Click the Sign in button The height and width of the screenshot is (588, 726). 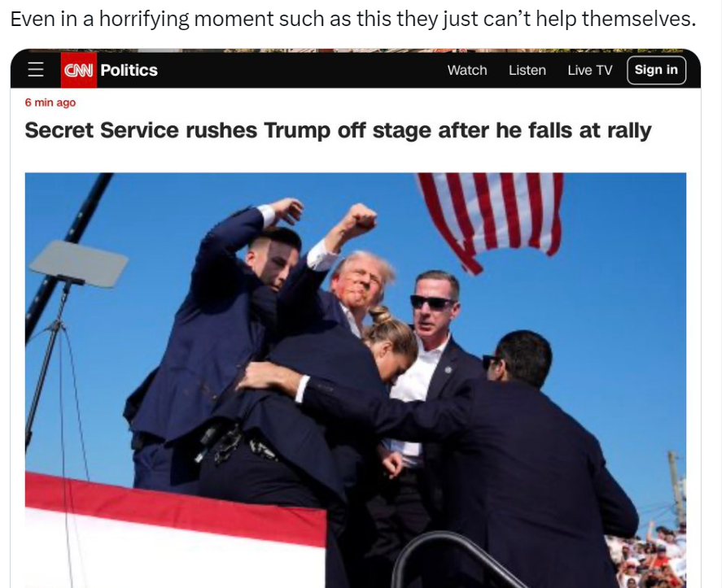coord(656,70)
